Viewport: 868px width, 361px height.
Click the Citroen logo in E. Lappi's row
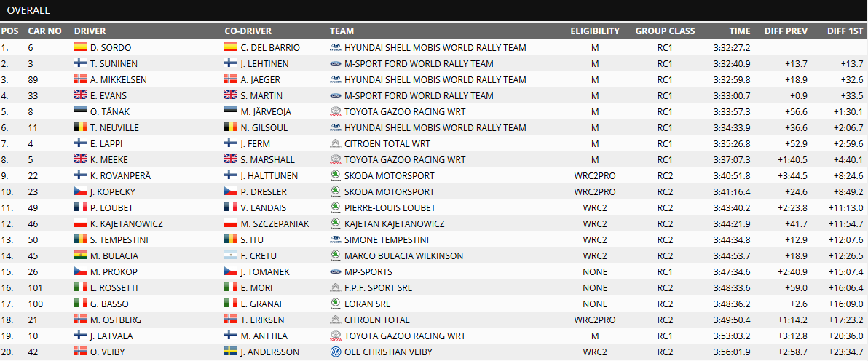tap(335, 144)
